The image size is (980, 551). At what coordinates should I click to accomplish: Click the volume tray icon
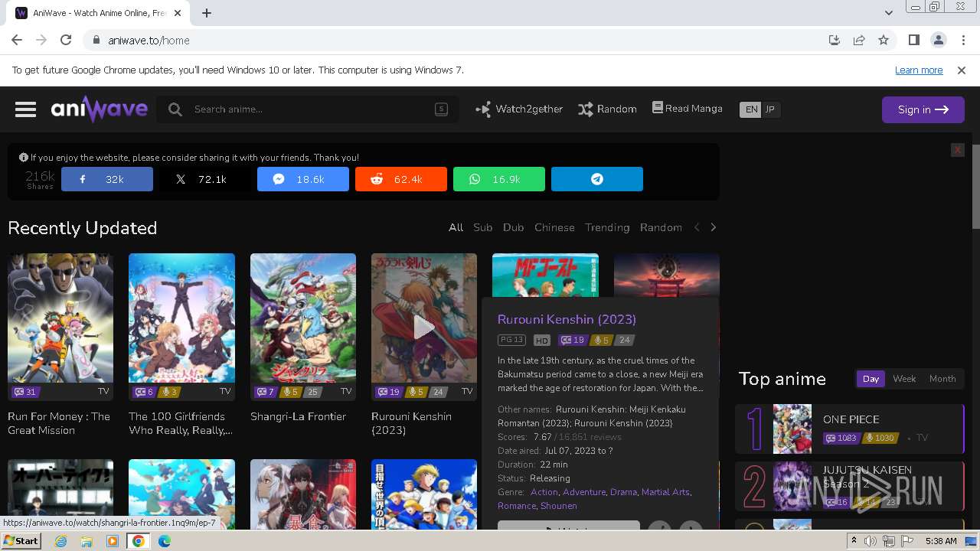click(871, 541)
